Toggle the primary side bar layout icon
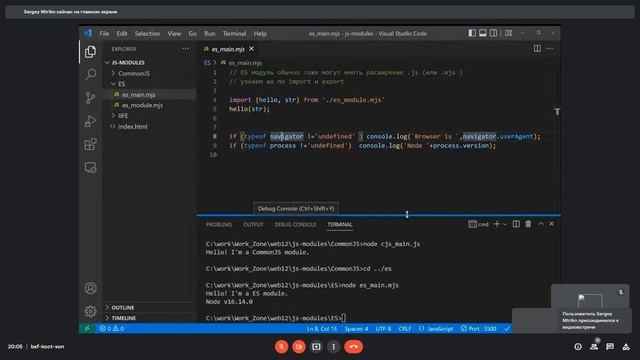Image resolution: width=640 pixels, height=360 pixels. point(472,33)
